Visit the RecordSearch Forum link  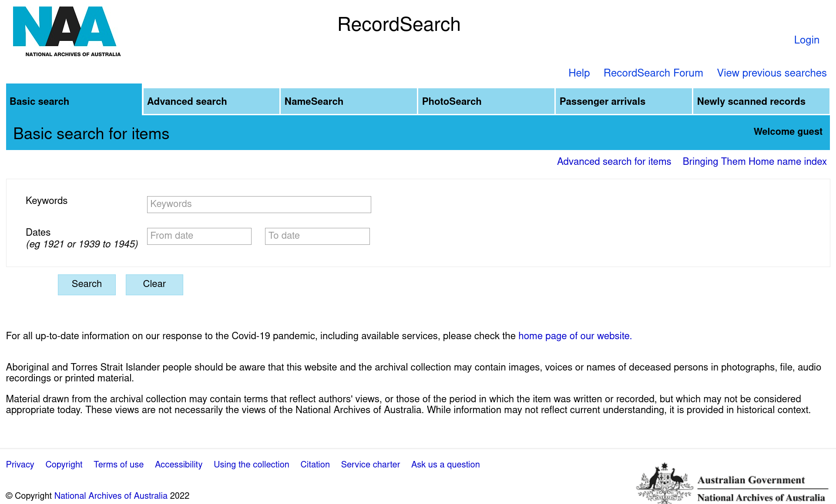coord(653,73)
